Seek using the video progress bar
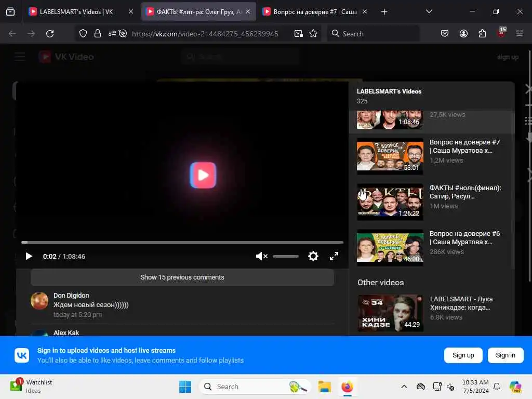 click(x=182, y=242)
